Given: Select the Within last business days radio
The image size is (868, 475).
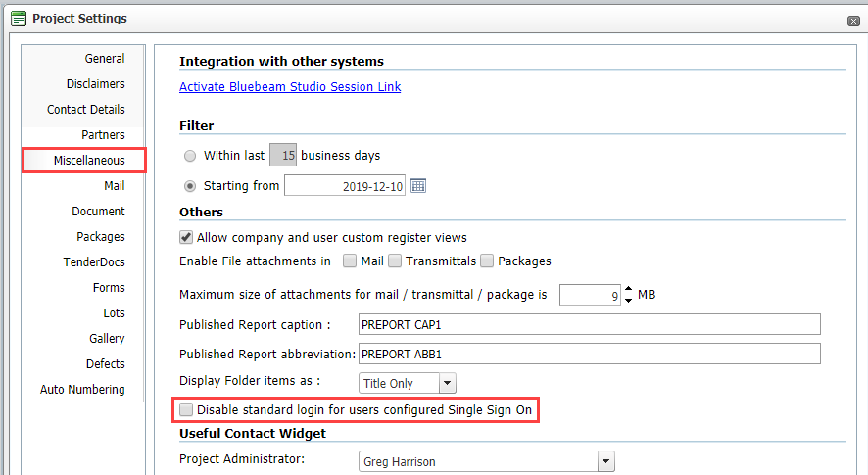Looking at the screenshot, I should point(190,156).
